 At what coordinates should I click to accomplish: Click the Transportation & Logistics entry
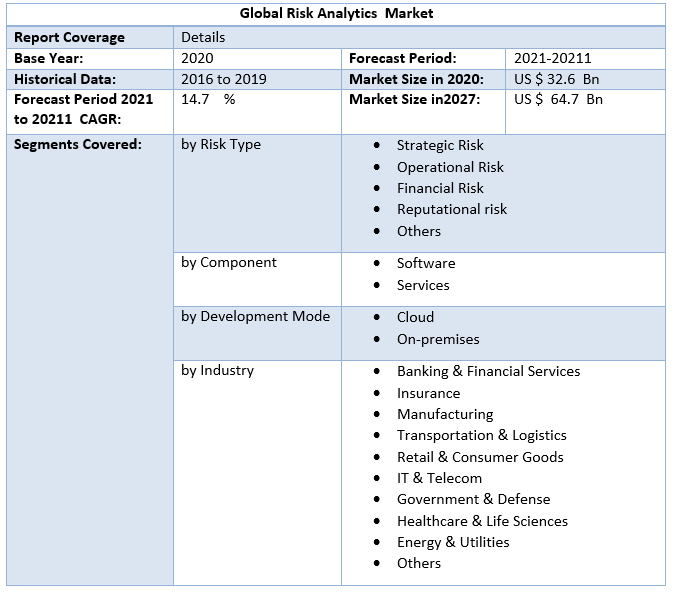pyautogui.click(x=481, y=436)
